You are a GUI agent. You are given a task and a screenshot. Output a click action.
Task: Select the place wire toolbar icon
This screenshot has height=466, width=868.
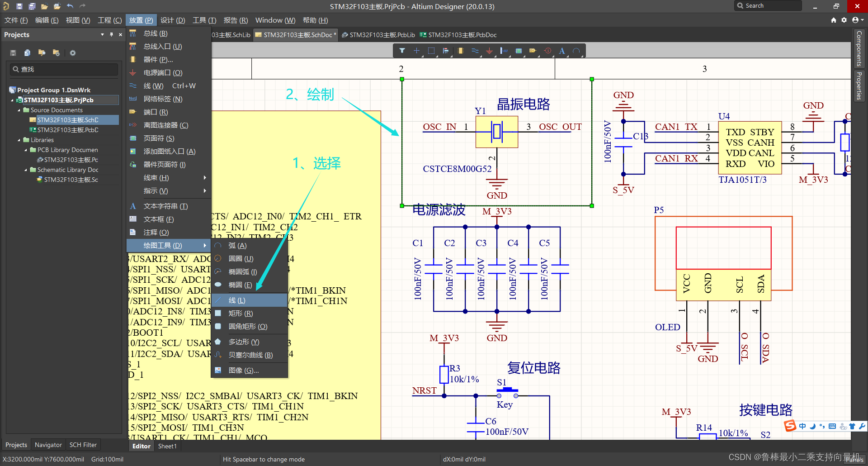pyautogui.click(x=475, y=51)
